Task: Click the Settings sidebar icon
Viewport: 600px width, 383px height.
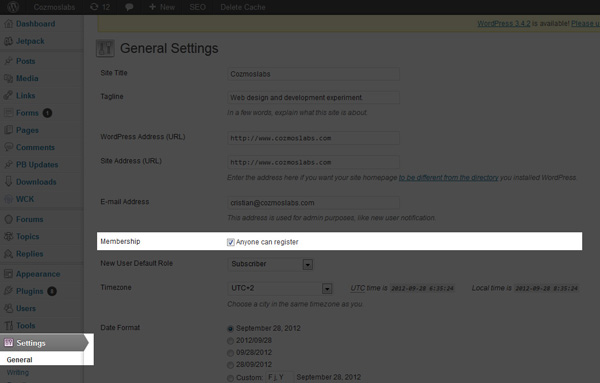Action: [x=8, y=343]
